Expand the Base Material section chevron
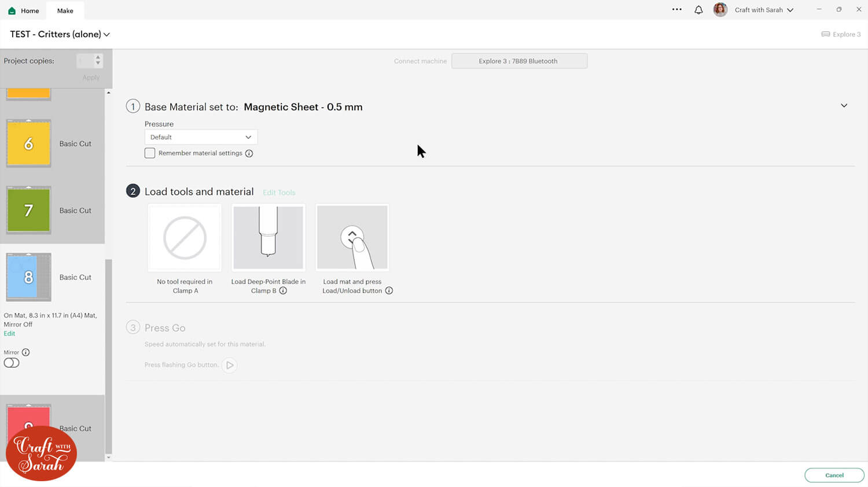 (844, 106)
